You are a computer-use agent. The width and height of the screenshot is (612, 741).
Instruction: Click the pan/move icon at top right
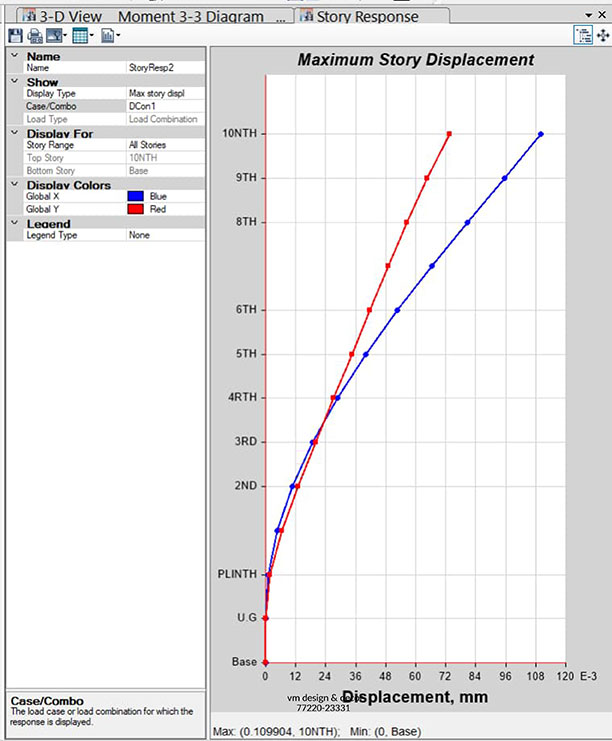tap(602, 35)
